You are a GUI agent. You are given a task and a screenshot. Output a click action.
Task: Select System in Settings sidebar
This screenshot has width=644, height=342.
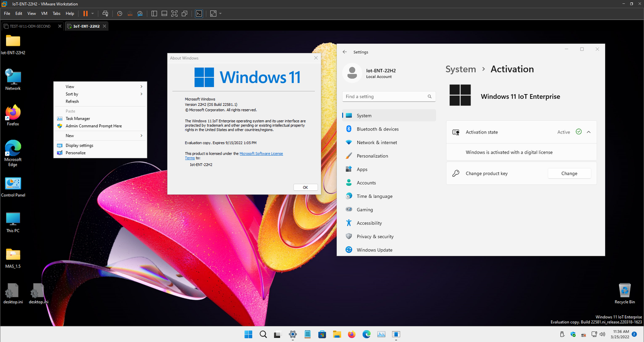pyautogui.click(x=389, y=115)
